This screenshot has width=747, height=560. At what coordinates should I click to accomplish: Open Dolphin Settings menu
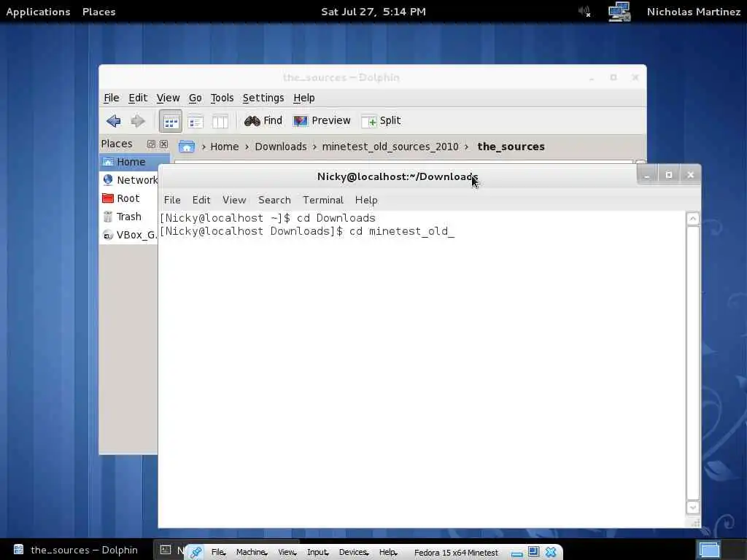(263, 98)
